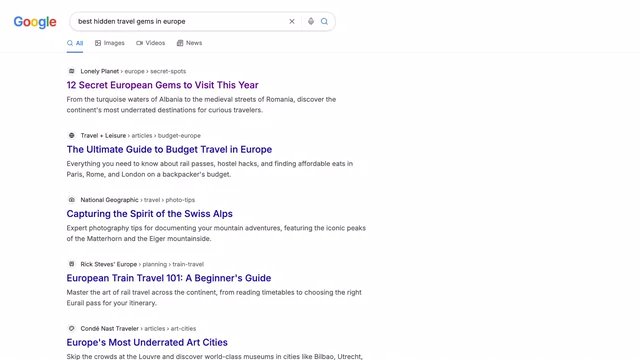The image size is (640, 360).
Task: Click the snippet about turquoise waters of Albania
Action: pos(201,104)
